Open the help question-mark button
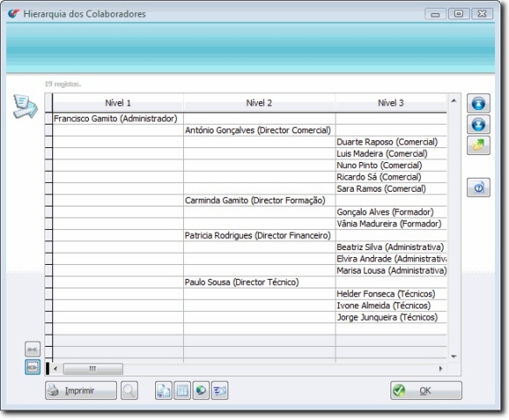Image resolution: width=509 pixels, height=420 pixels. [478, 187]
